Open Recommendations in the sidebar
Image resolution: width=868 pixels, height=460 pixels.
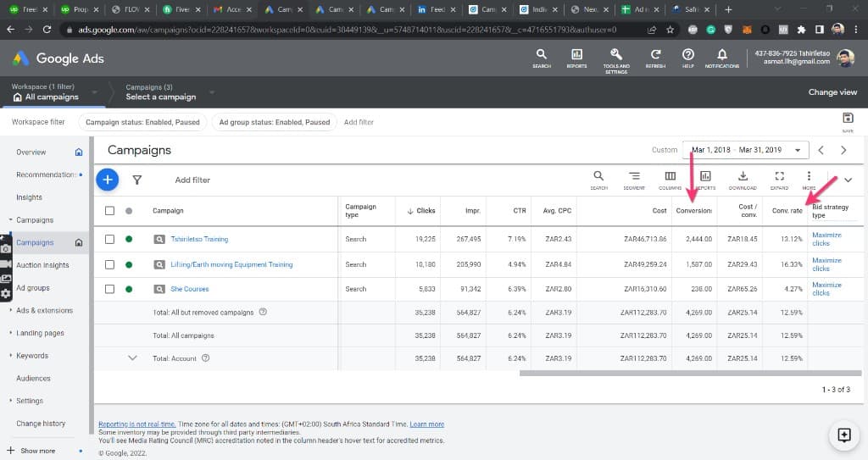click(x=46, y=175)
